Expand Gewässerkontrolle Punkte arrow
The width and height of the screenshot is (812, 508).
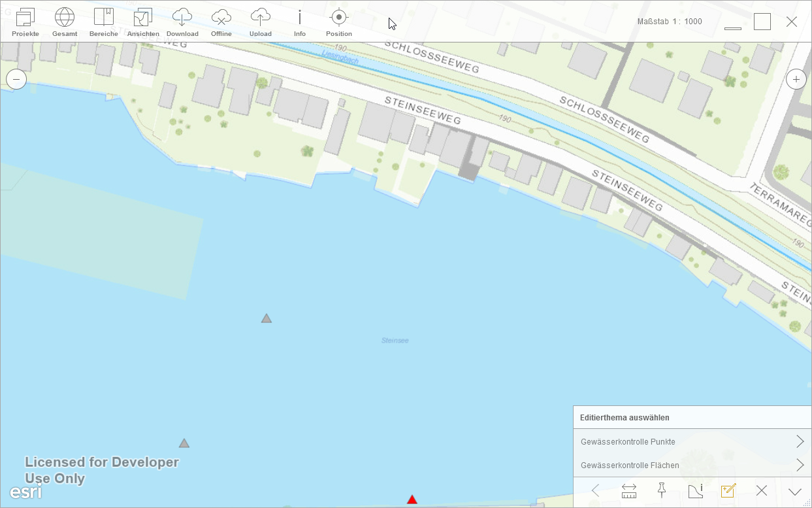pyautogui.click(x=800, y=441)
